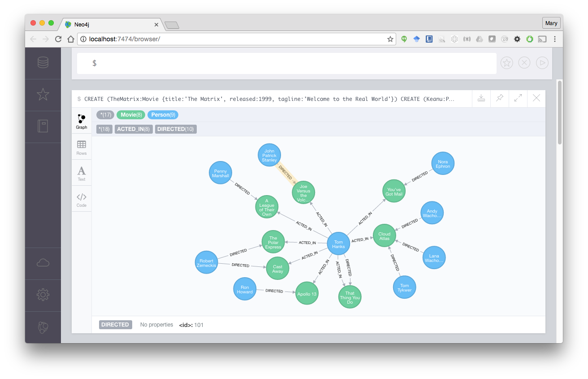Select the Neo4j browser tab

pyautogui.click(x=110, y=24)
